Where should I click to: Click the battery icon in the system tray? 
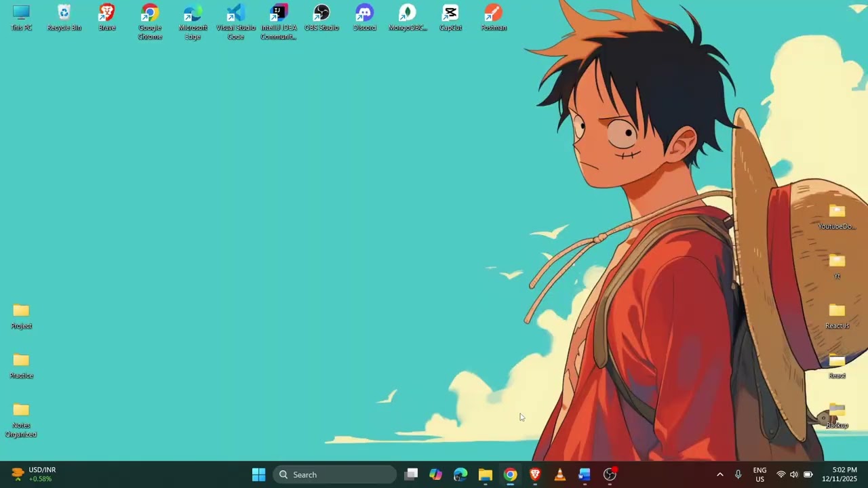pyautogui.click(x=808, y=474)
